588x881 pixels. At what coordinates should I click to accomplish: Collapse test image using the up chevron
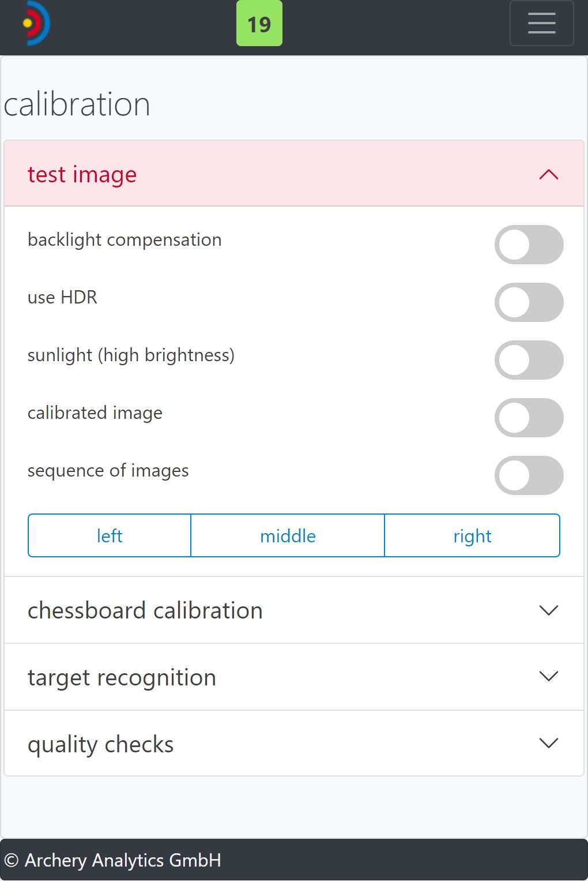(548, 174)
